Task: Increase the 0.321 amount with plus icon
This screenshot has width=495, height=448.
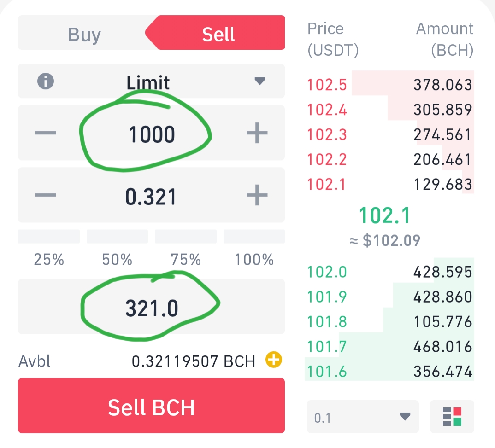Action: pos(257,195)
